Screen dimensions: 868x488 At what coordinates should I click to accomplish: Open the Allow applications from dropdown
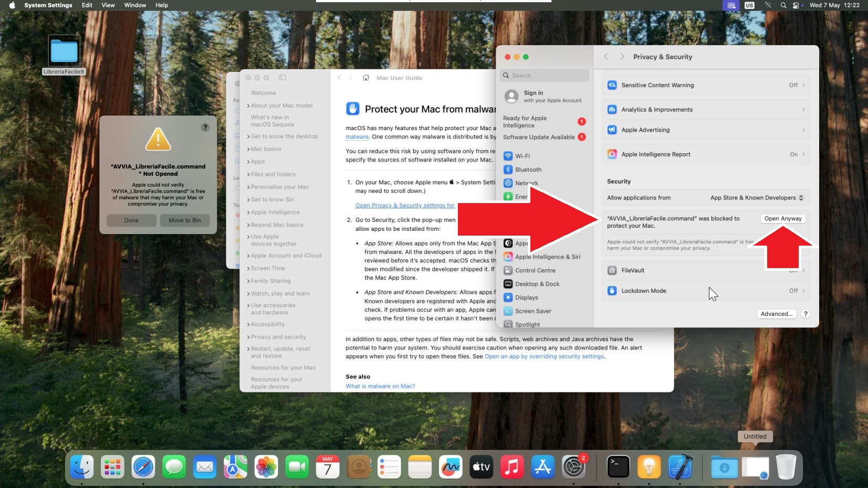(x=756, y=198)
